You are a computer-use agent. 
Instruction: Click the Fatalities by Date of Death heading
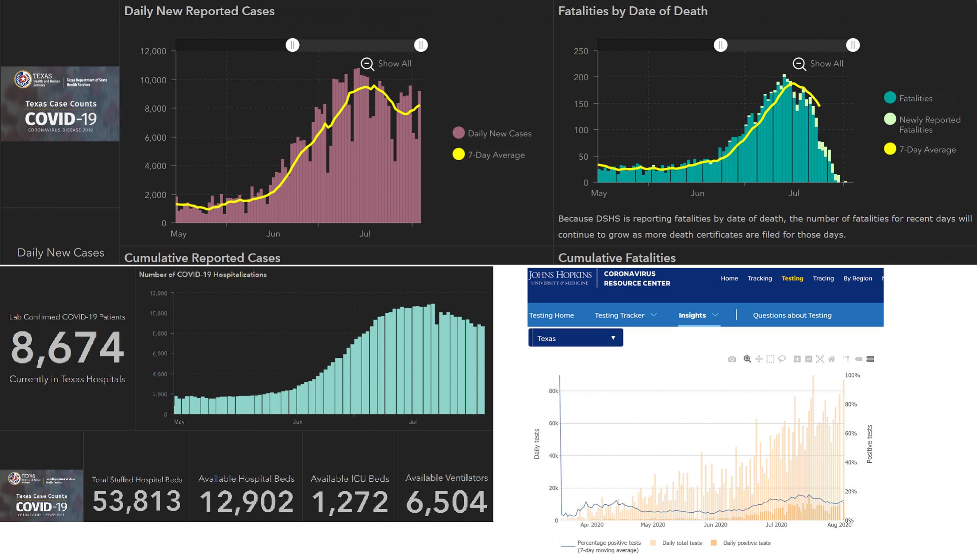(x=633, y=11)
